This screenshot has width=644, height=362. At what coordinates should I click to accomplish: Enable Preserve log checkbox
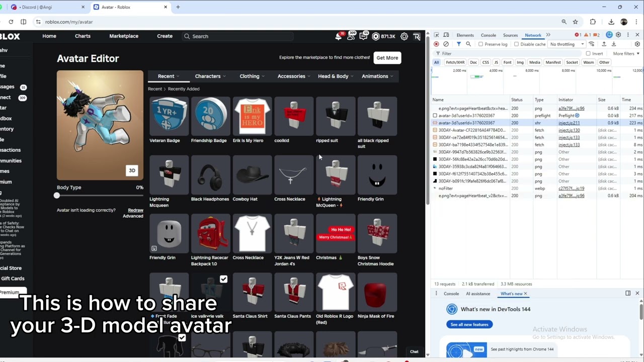pos(481,44)
